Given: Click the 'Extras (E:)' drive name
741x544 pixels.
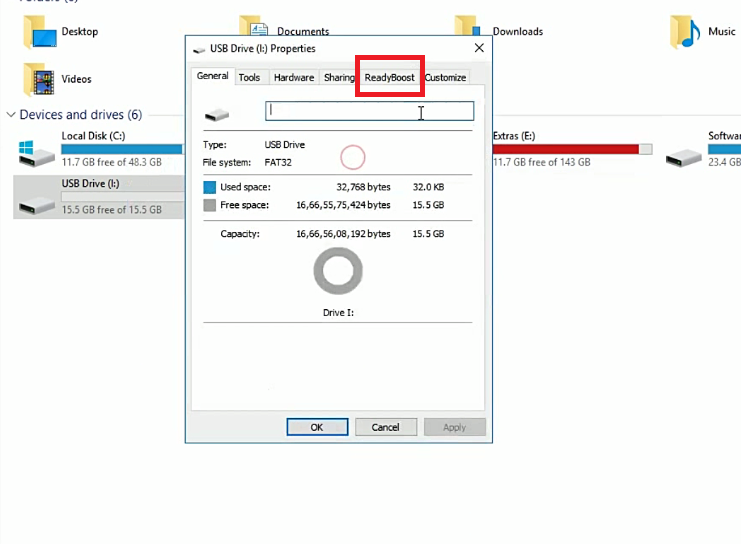Looking at the screenshot, I should 514,136.
